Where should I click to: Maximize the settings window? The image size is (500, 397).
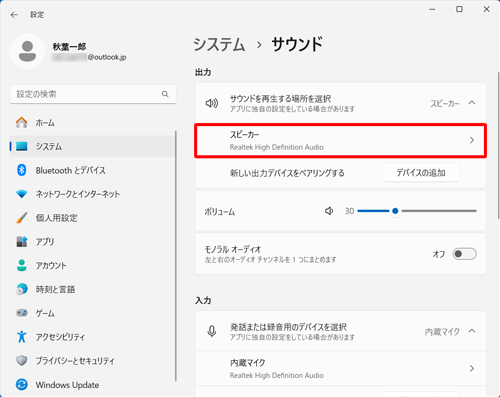[x=459, y=9]
